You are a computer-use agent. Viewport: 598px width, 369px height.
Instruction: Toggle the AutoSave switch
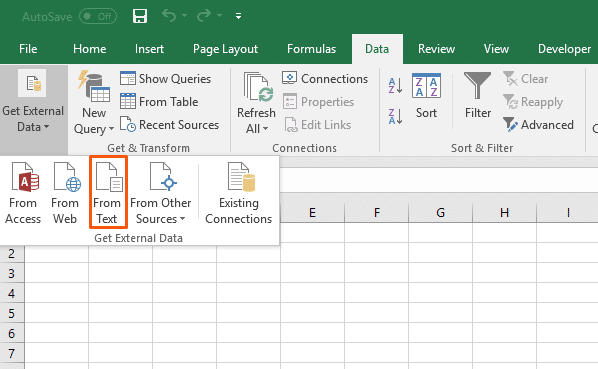98,16
